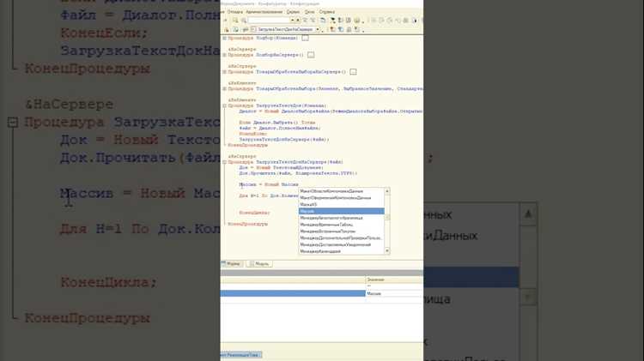Select Массив in the autocomplete list
This screenshot has width=644, height=361.
point(341,211)
